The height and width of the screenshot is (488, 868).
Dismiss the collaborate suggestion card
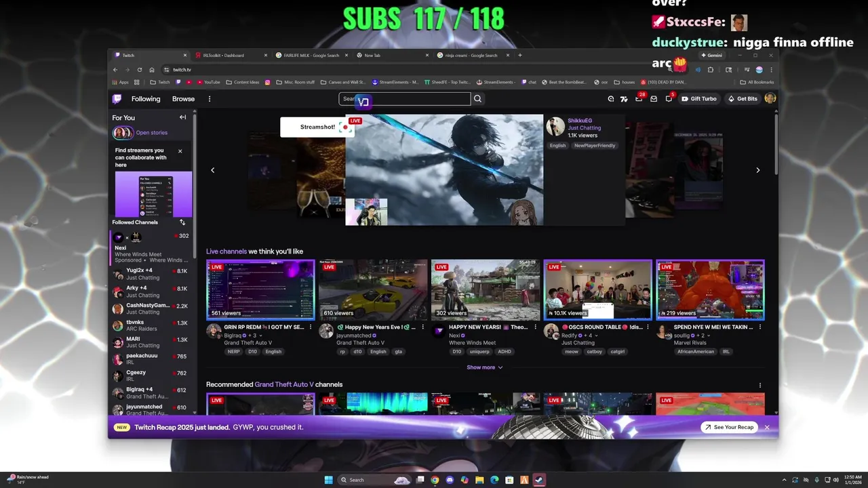pyautogui.click(x=180, y=151)
